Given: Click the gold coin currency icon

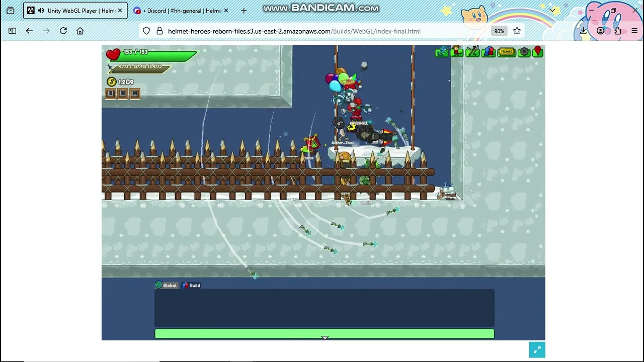Looking at the screenshot, I should [x=112, y=82].
